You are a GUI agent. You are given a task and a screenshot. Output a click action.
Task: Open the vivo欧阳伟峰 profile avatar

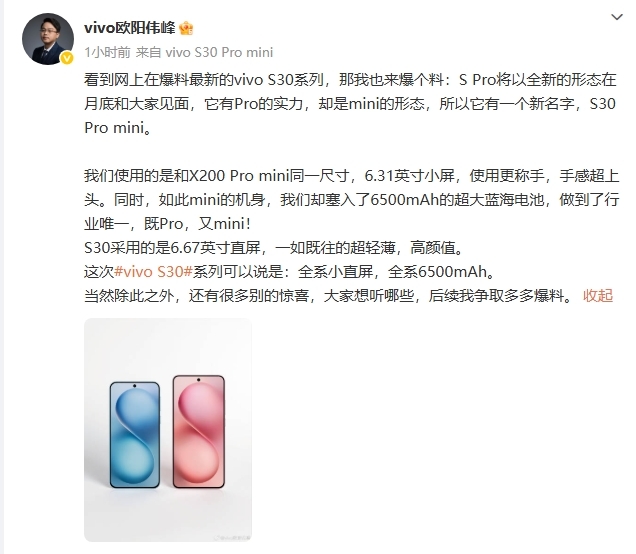[x=48, y=39]
